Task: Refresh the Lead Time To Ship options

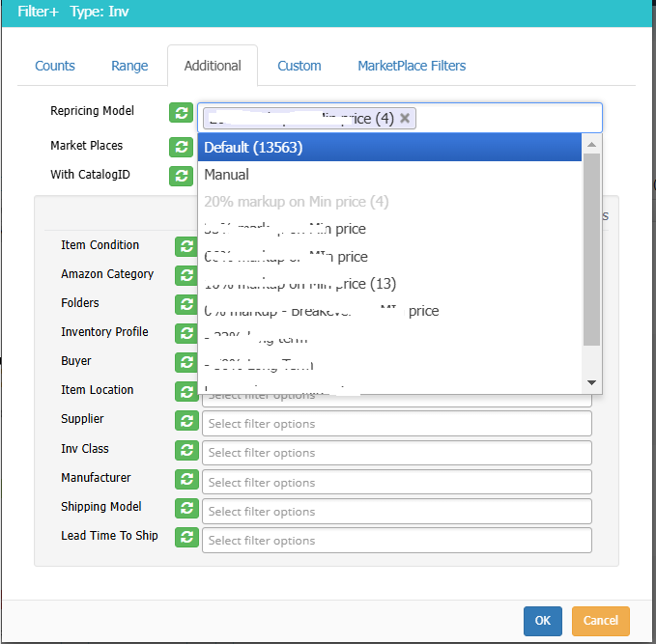Action: point(186,537)
